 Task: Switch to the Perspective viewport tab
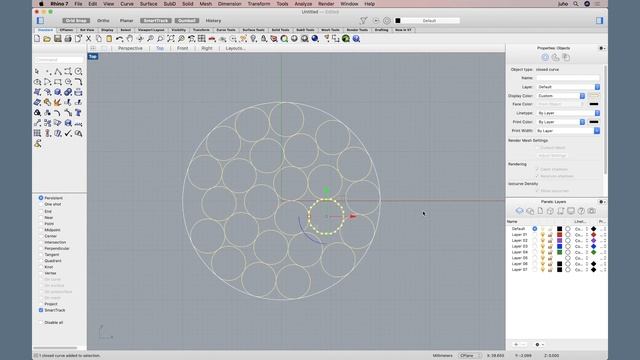pyautogui.click(x=130, y=48)
